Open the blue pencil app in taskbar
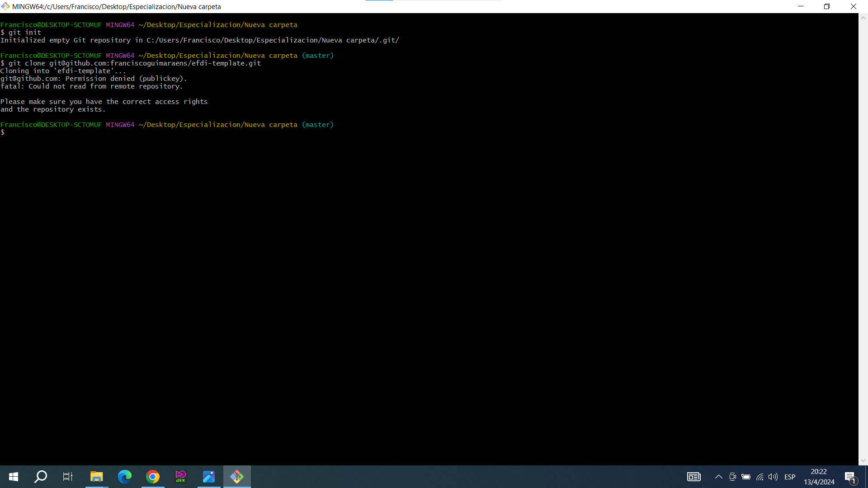 [x=209, y=477]
